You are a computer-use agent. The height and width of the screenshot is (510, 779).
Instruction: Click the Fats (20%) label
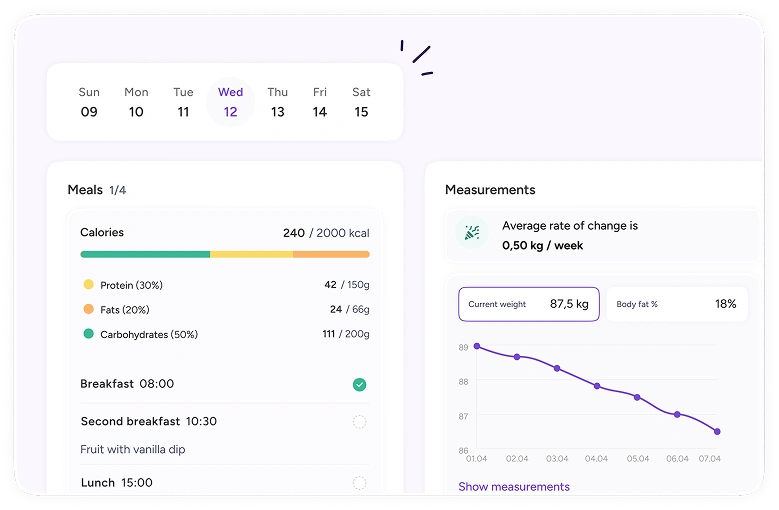[x=125, y=310]
